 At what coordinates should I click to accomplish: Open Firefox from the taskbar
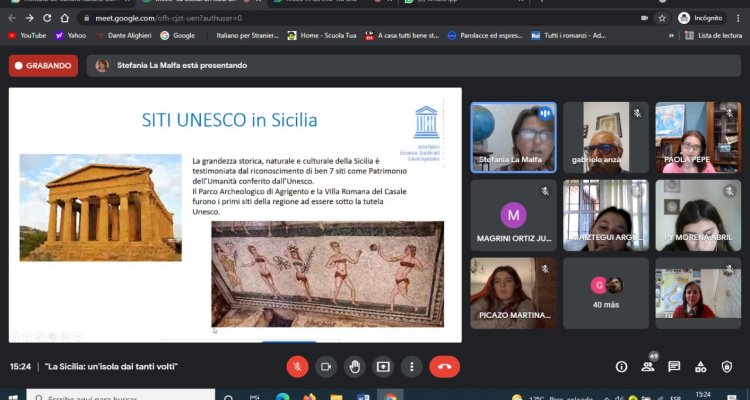(309, 397)
